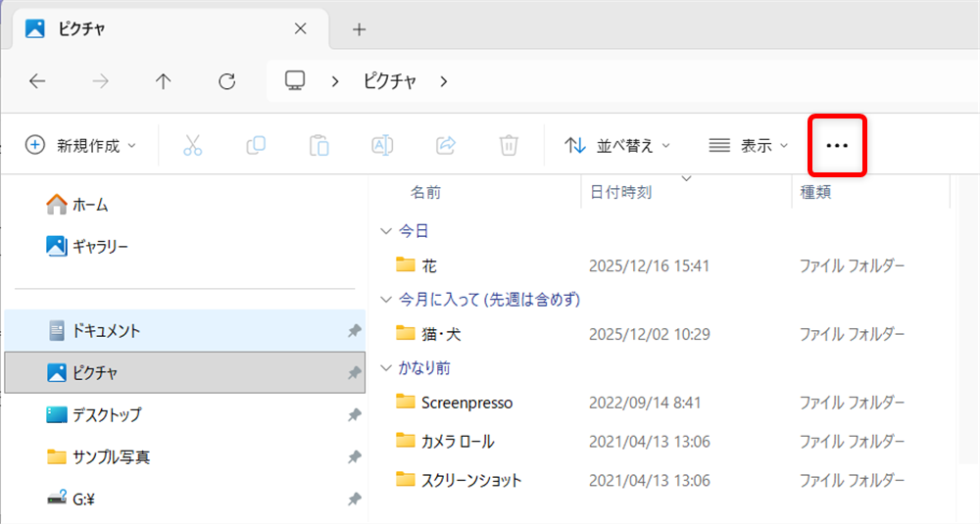Open ホーム in navigation pane

[x=77, y=205]
